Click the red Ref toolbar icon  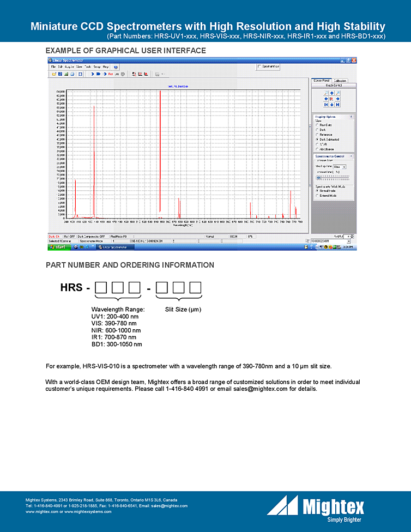click(x=111, y=74)
